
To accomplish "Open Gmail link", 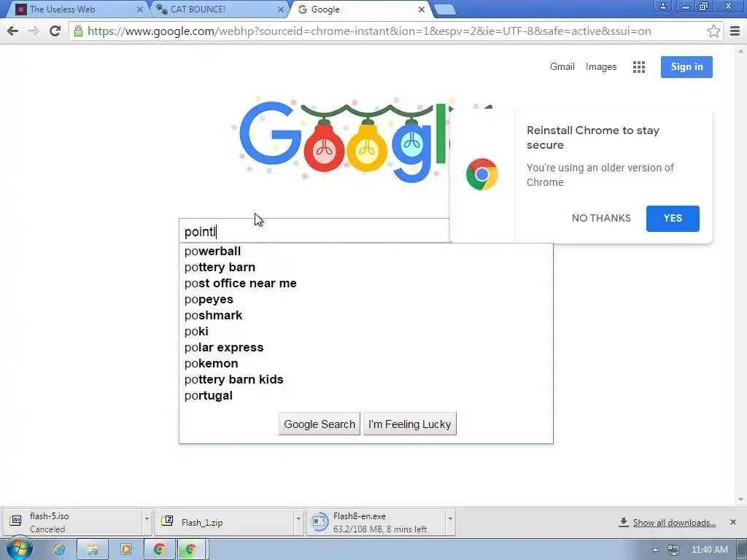I will [x=562, y=66].
